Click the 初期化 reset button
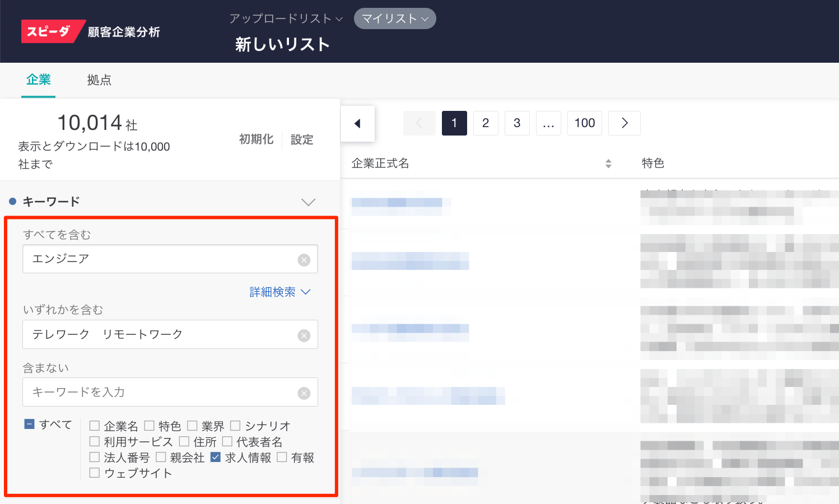The height and width of the screenshot is (504, 839). click(x=256, y=139)
